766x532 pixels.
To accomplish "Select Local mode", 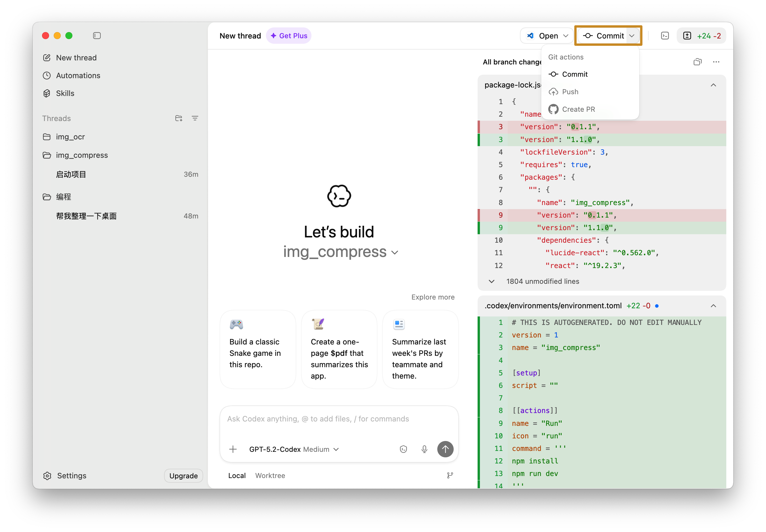I will (237, 475).
